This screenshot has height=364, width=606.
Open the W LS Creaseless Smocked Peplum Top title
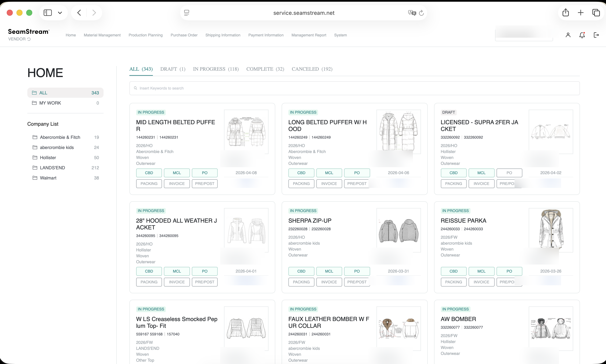tap(177, 323)
